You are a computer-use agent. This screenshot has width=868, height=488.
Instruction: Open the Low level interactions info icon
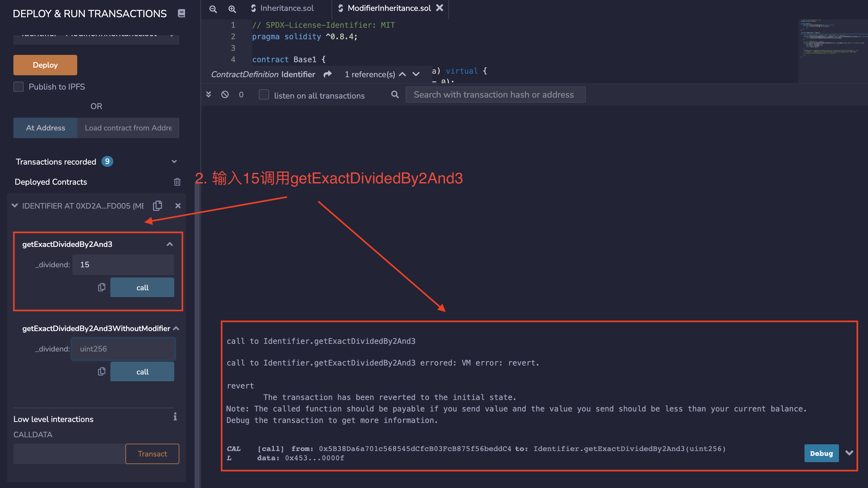pos(175,417)
